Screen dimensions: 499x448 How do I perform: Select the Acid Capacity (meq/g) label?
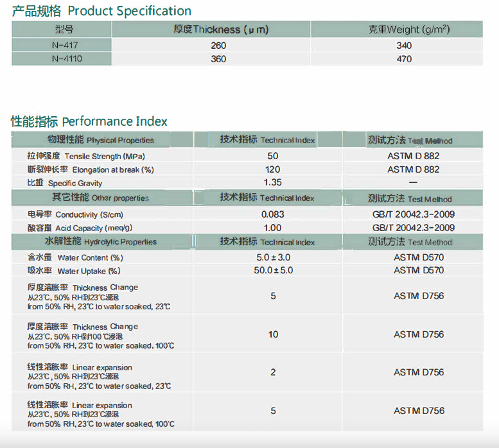(80, 228)
